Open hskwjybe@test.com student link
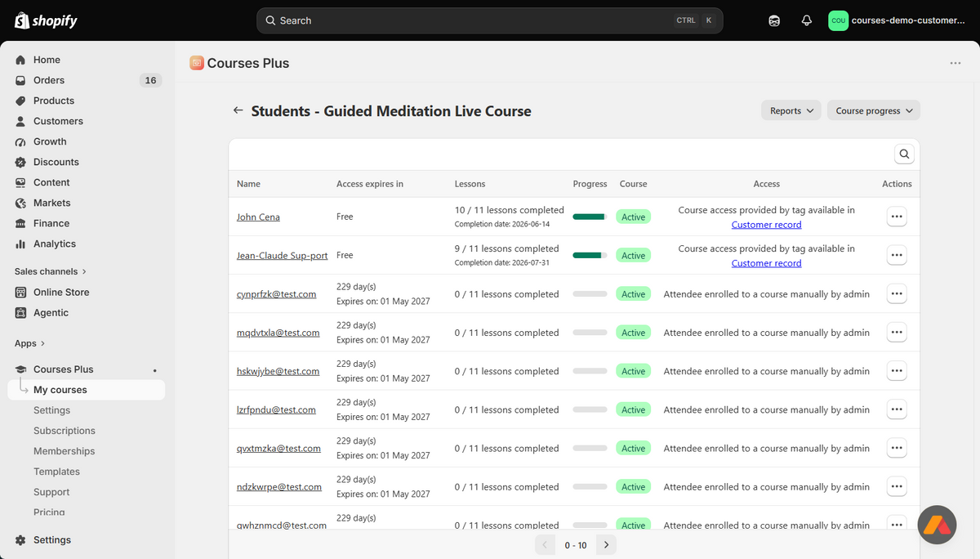This screenshot has width=980, height=559. click(278, 371)
